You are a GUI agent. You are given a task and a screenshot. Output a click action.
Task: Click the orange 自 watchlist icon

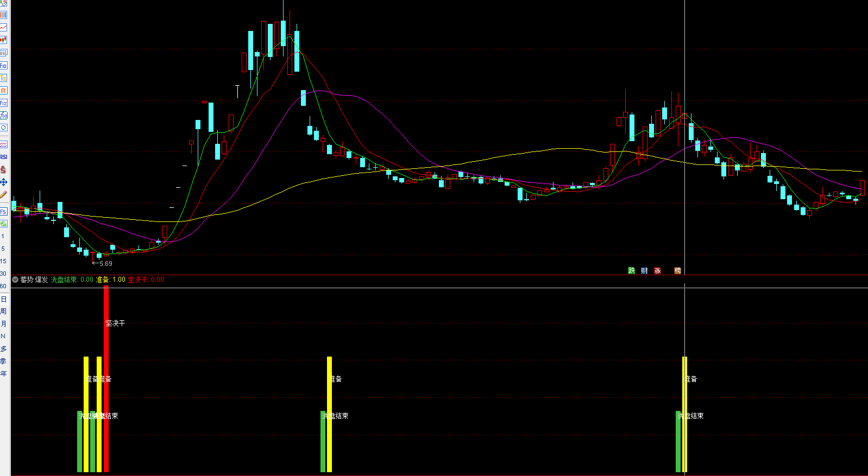(3, 90)
